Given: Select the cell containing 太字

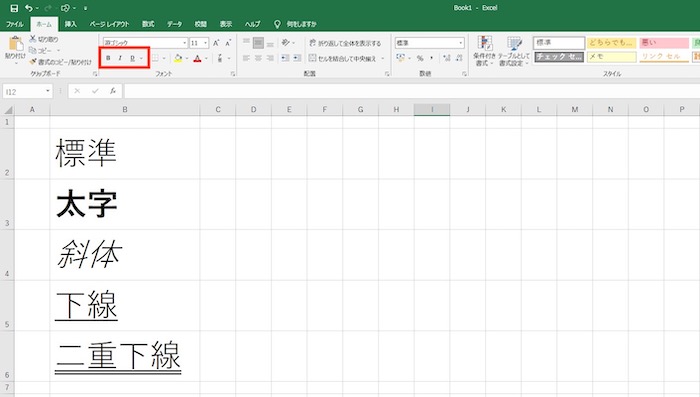Looking at the screenshot, I should [125, 205].
